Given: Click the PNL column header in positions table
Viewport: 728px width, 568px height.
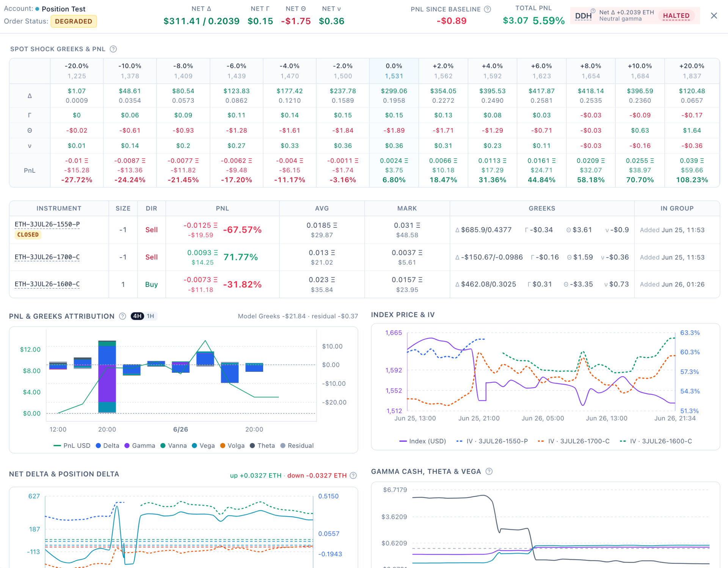Looking at the screenshot, I should (222, 208).
